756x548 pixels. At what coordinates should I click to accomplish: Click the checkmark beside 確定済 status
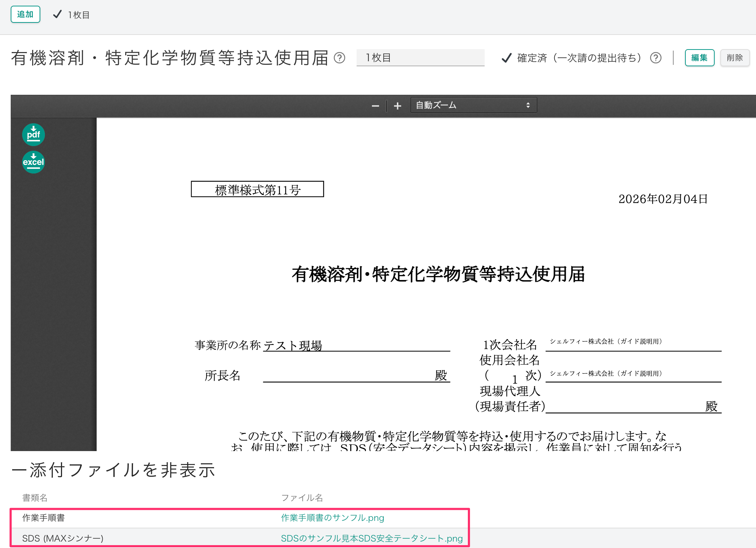tap(506, 58)
